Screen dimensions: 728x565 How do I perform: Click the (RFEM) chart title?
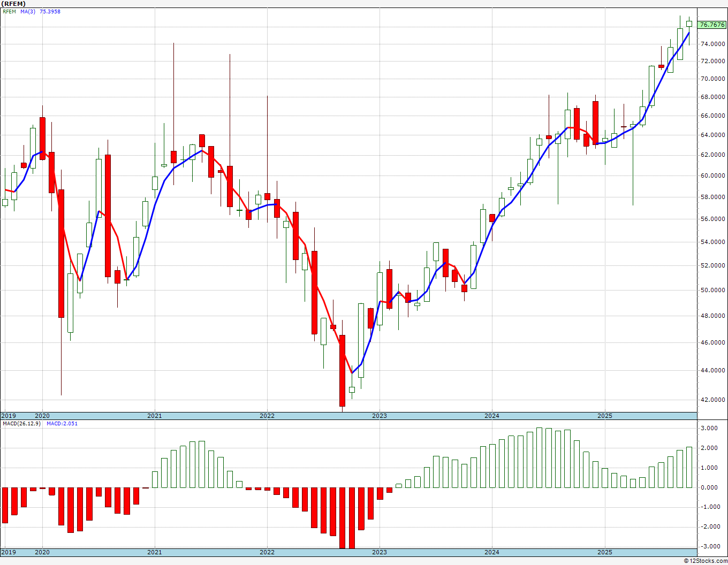(x=14, y=4)
